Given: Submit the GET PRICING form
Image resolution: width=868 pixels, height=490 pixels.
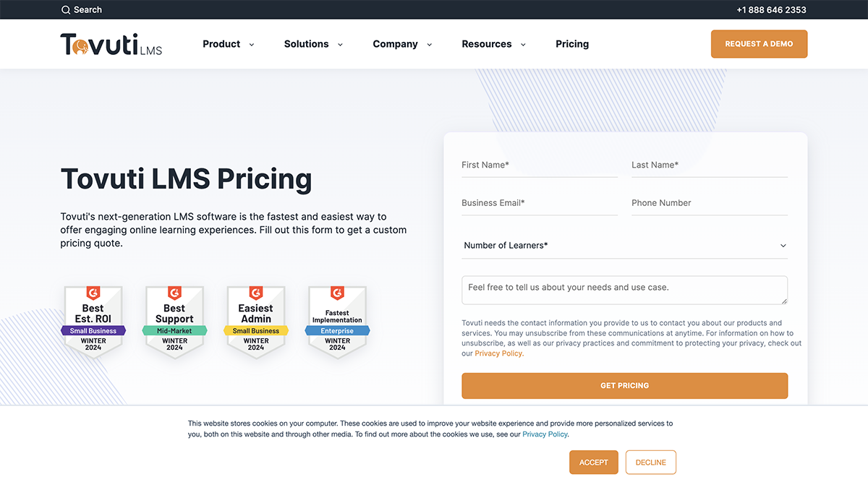Looking at the screenshot, I should (624, 385).
